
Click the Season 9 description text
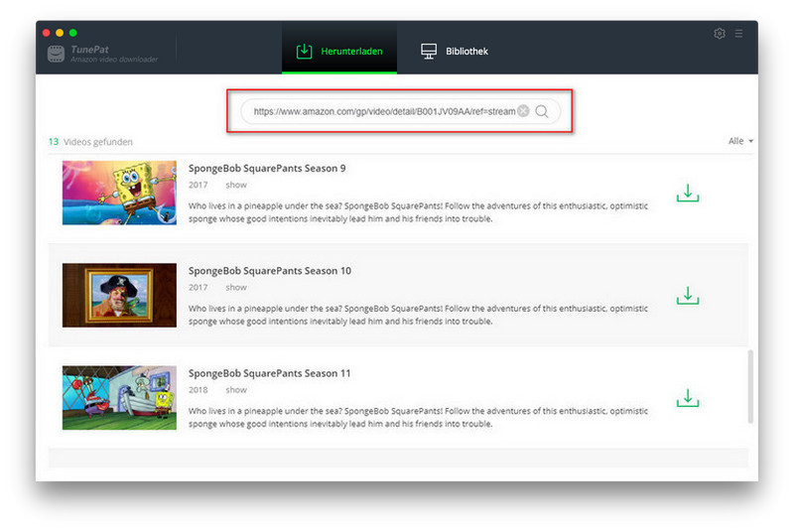point(418,212)
